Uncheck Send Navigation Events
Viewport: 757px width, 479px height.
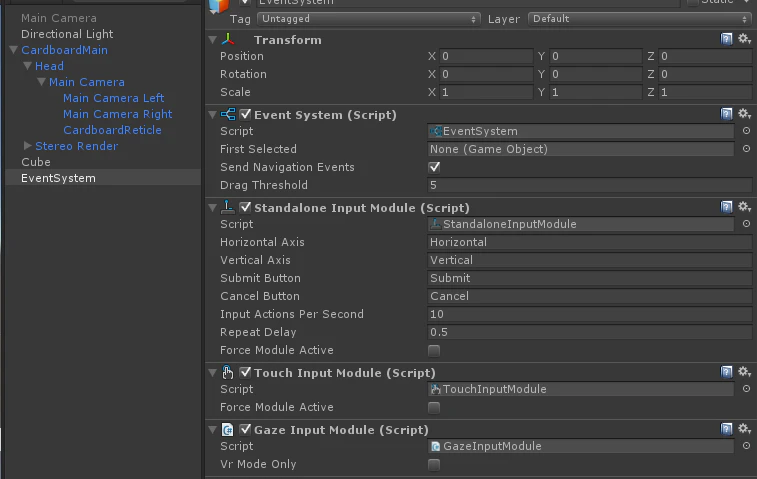click(434, 167)
